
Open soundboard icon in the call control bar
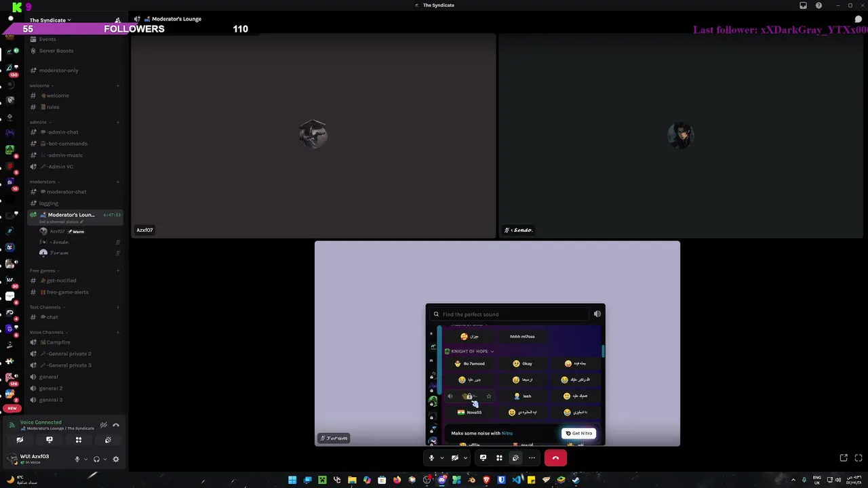(x=515, y=458)
